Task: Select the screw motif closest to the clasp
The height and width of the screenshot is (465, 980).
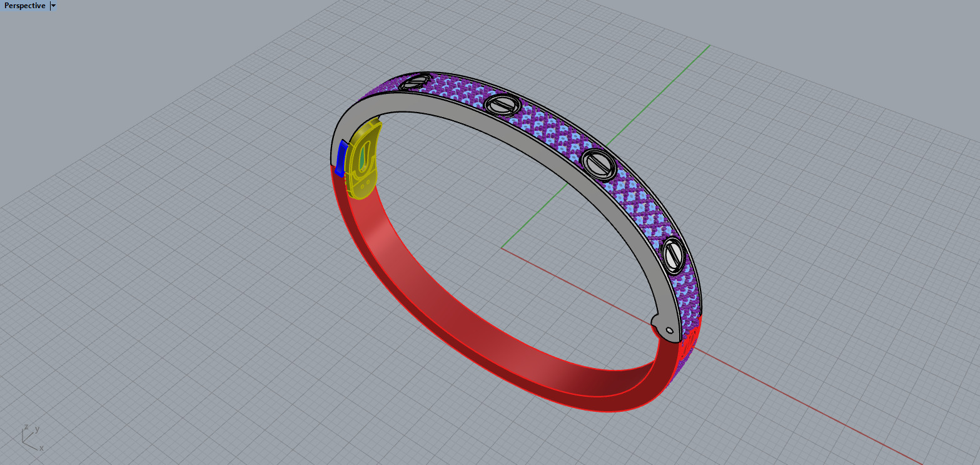Action: click(415, 81)
